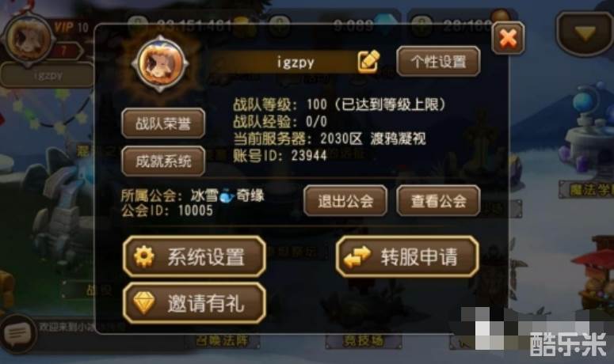Image resolution: width=614 pixels, height=364 pixels.
Task: Click the gear icon on 系统设置
Action: pyautogui.click(x=144, y=257)
